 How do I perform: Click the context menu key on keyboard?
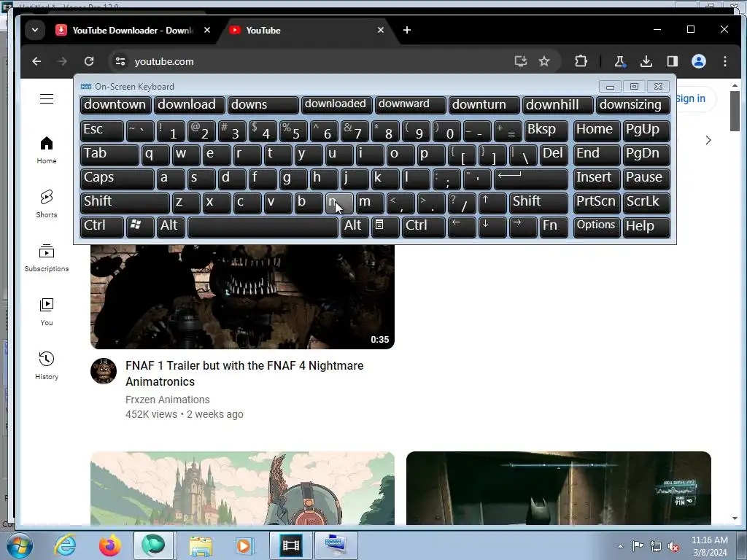click(x=385, y=227)
